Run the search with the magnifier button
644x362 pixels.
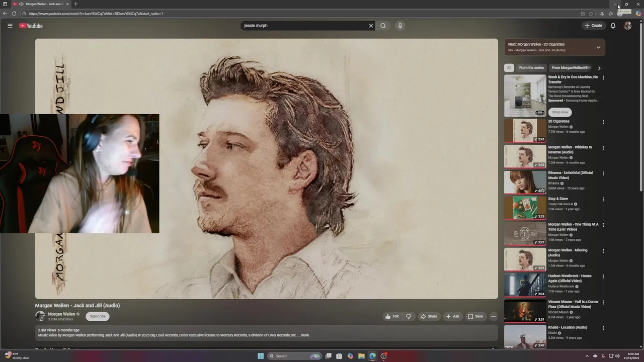(383, 26)
